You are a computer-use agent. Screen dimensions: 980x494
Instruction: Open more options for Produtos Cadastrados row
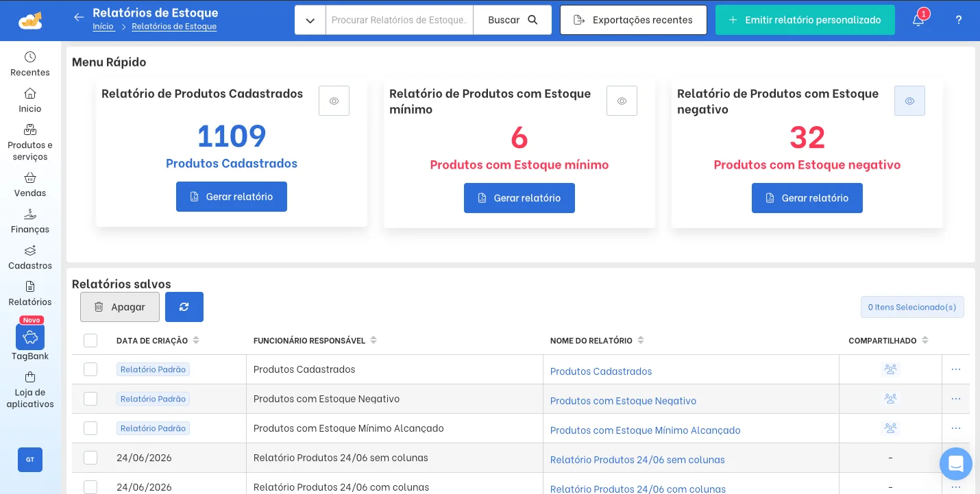point(956,369)
